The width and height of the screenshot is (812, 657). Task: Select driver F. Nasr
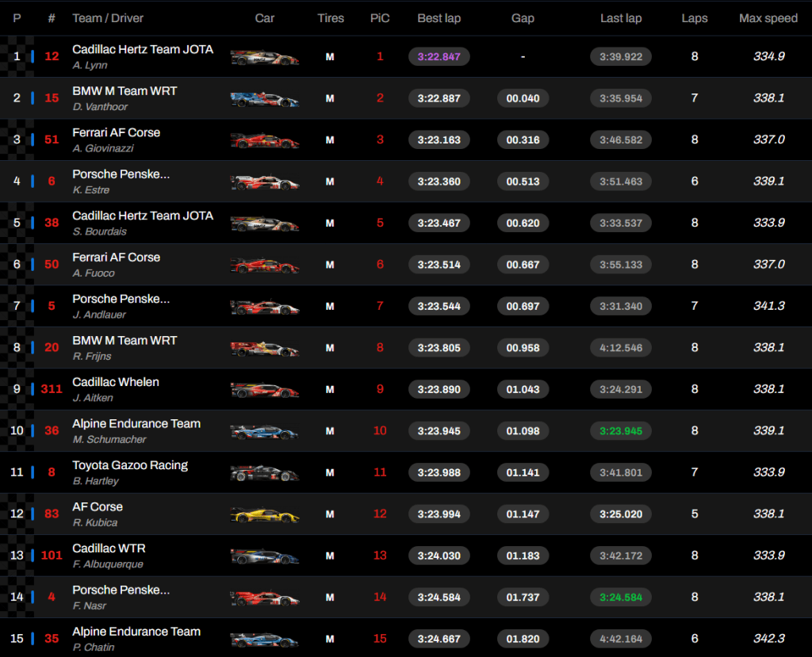tap(90, 605)
